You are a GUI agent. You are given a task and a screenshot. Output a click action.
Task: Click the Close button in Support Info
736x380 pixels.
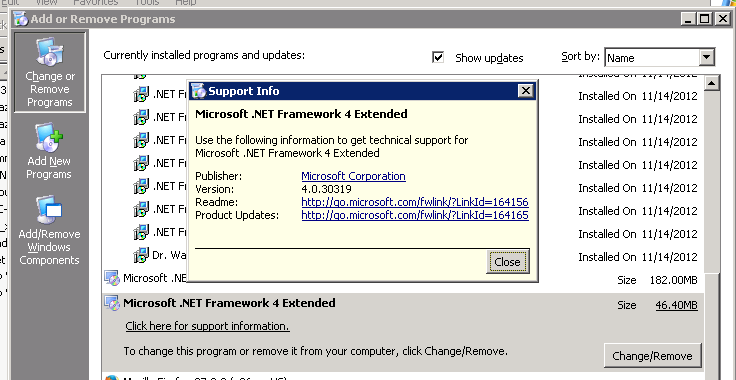coord(507,262)
